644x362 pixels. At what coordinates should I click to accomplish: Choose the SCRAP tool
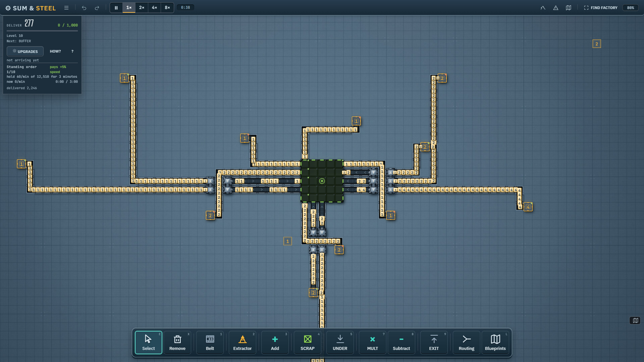pyautogui.click(x=308, y=343)
